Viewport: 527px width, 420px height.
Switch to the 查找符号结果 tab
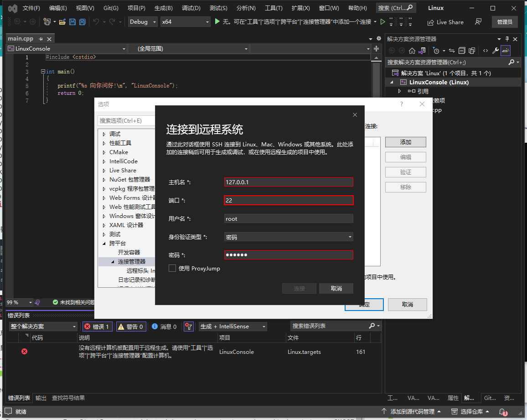tap(68, 398)
